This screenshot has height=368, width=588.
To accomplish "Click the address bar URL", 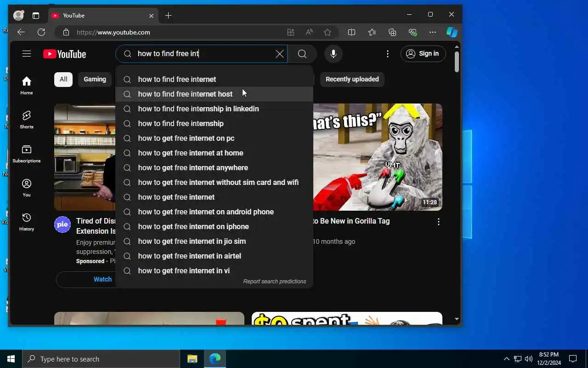I will (x=113, y=32).
